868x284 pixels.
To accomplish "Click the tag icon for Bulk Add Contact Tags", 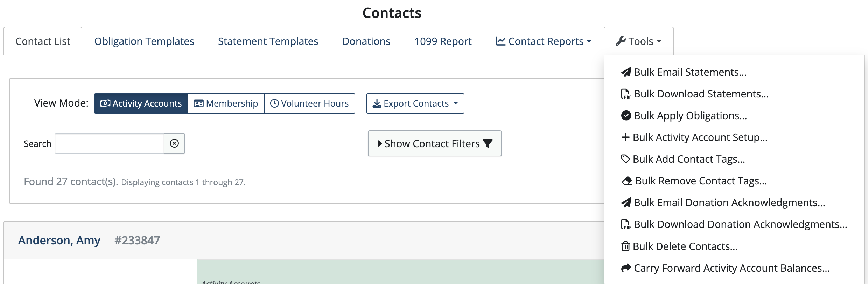I will coord(625,159).
